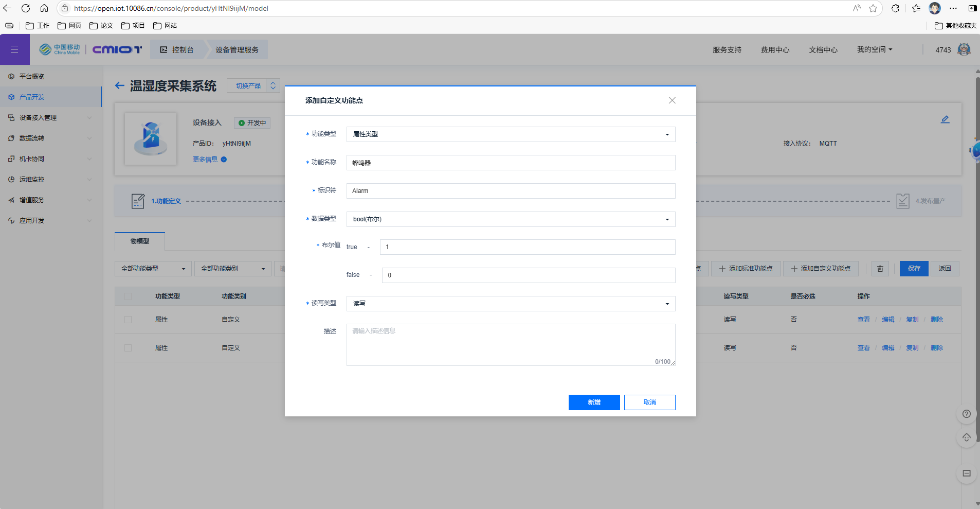Click the back arrow beside 温湿度采集系统
Screen dimensions: 980x509
tap(120, 86)
